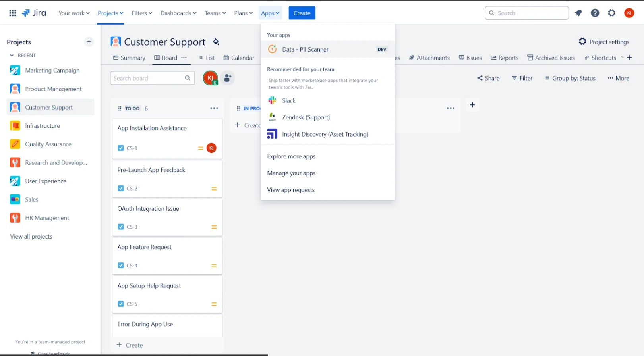Switch to the Calendar tab
644x356 pixels.
(x=239, y=58)
